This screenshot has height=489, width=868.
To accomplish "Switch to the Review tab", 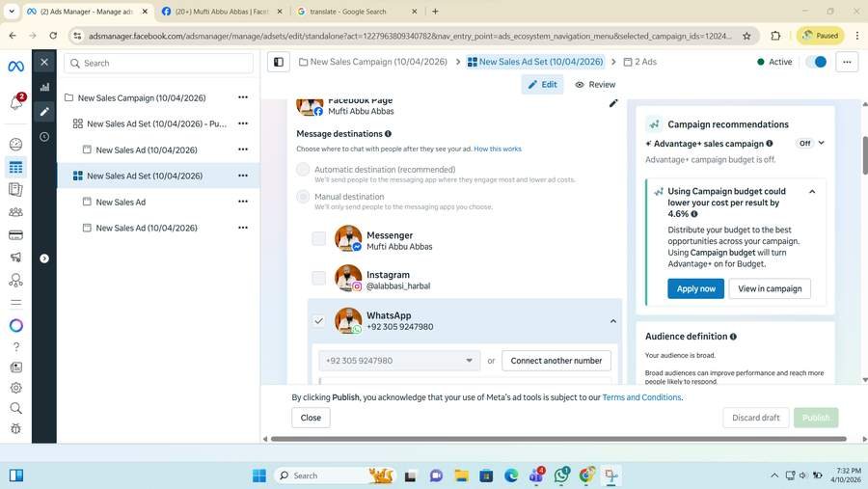I will (595, 84).
